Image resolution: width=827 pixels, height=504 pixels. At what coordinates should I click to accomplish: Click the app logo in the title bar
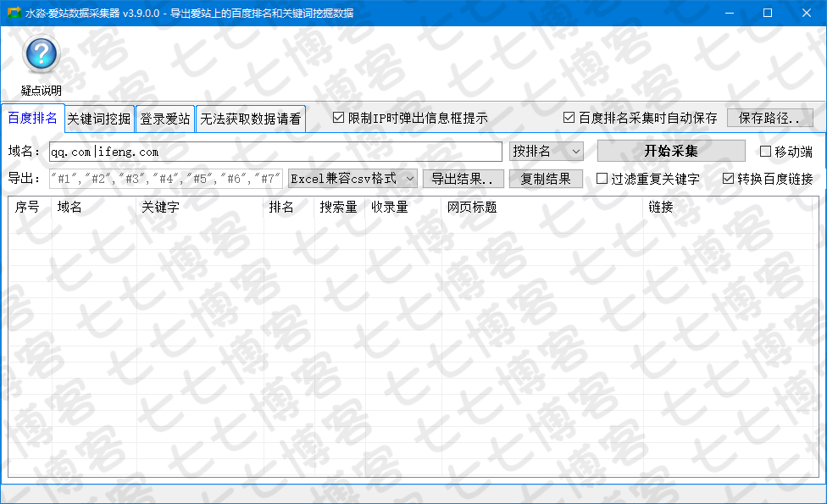pyautogui.click(x=14, y=13)
